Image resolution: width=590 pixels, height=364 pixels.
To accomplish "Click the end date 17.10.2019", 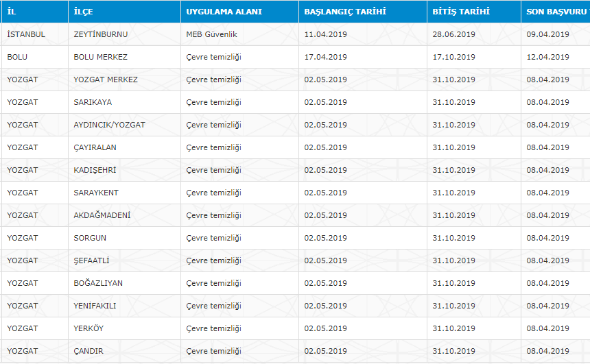I will pyautogui.click(x=453, y=57).
